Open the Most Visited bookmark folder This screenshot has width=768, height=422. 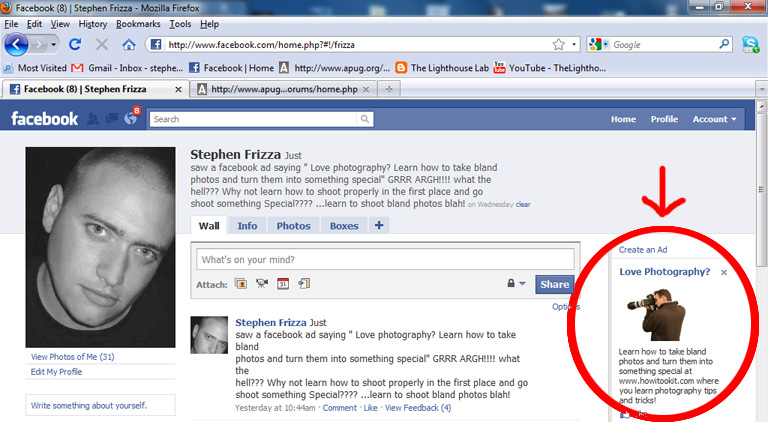click(x=35, y=68)
